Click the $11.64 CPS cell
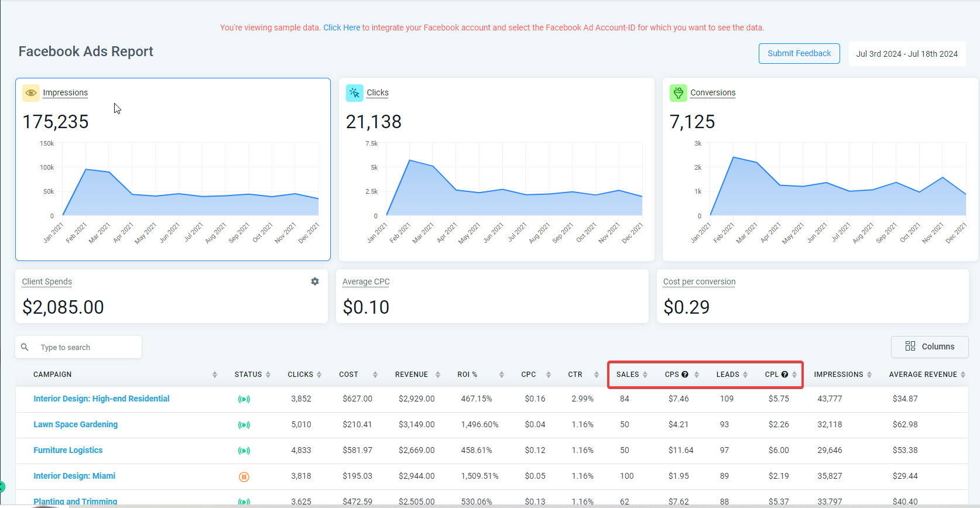This screenshot has width=980, height=508. tap(681, 450)
